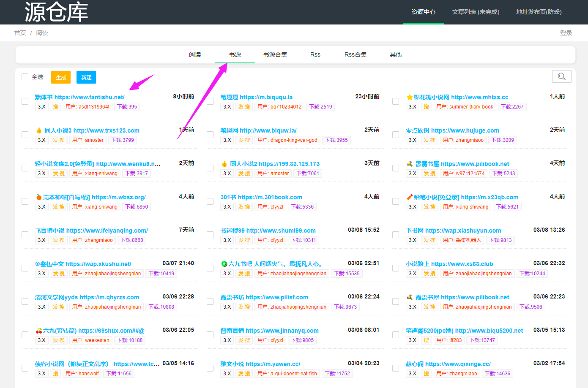
Task: Open 零点砍树 hujuge.com source
Action: tap(452, 130)
